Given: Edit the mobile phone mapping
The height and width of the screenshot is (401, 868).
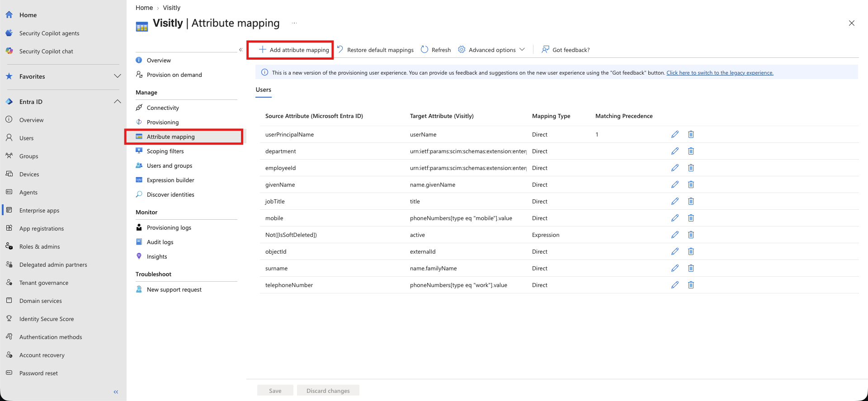Looking at the screenshot, I should click(x=675, y=218).
